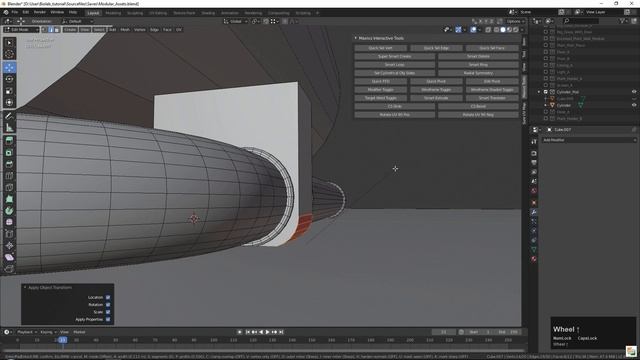This screenshot has width=640, height=360.
Task: Open the Edit Mode dropdown
Action: (21, 30)
